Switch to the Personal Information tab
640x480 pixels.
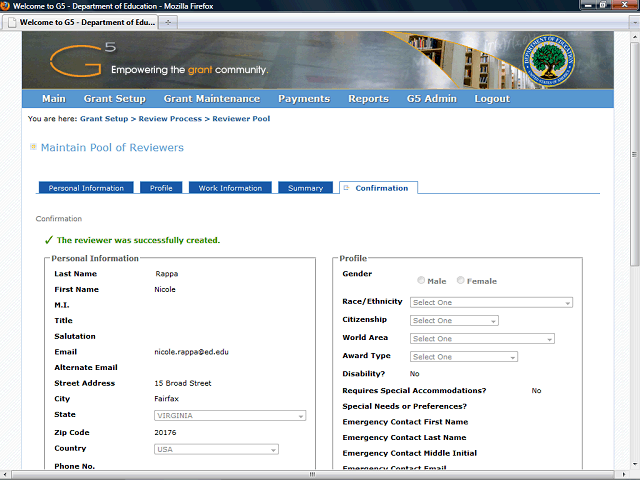(86, 188)
